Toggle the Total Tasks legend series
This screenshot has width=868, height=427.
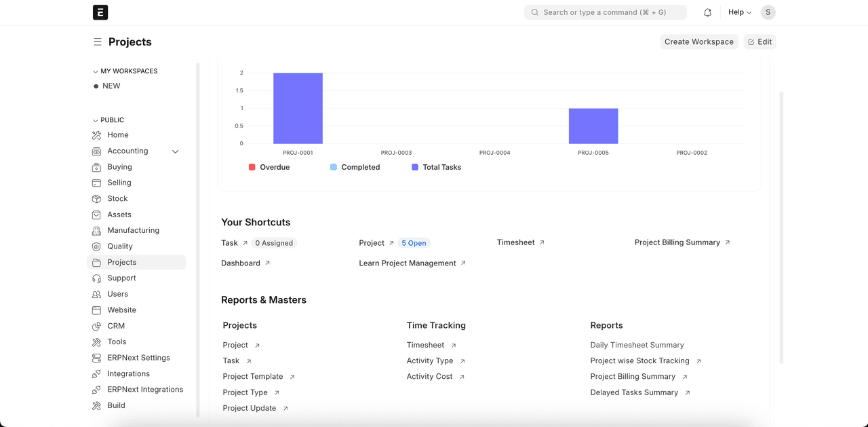pos(436,167)
